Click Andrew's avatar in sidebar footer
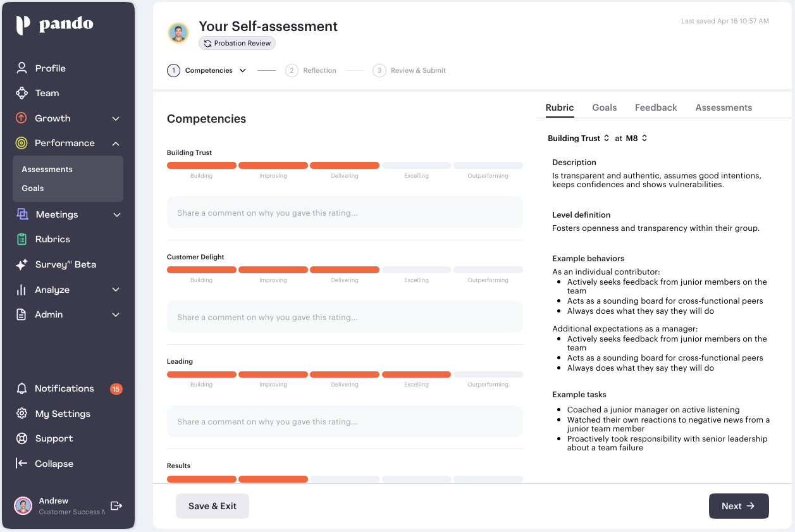795x532 pixels. pyautogui.click(x=23, y=505)
